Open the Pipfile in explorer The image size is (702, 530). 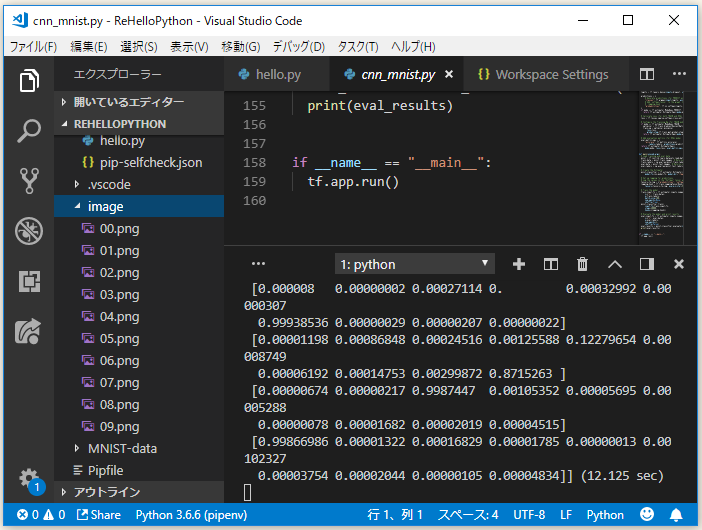139,470
